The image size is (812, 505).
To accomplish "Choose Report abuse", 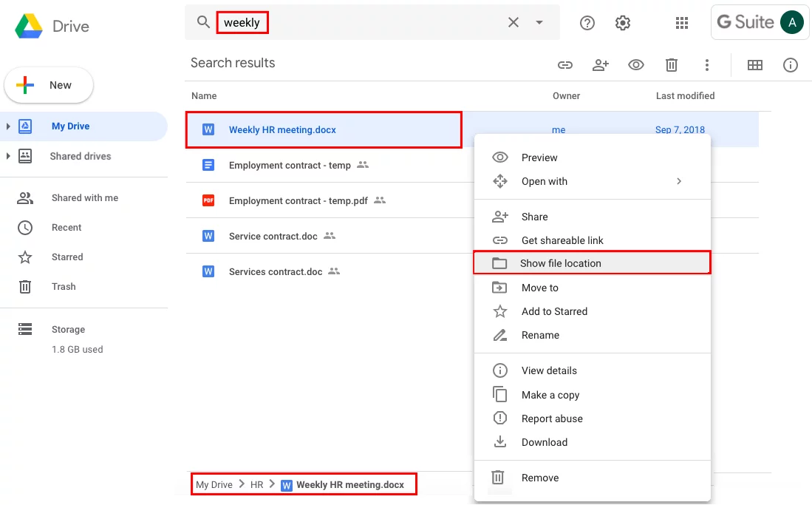I will [x=593, y=418].
